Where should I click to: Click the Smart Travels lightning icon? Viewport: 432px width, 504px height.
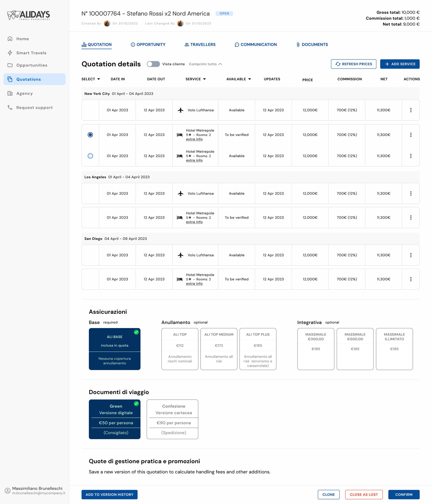coord(10,53)
